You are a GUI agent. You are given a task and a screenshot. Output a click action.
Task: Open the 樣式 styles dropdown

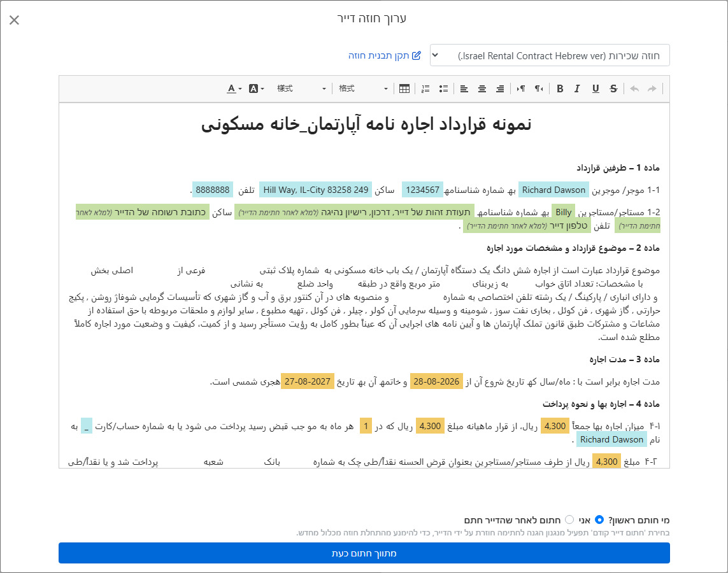click(301, 88)
